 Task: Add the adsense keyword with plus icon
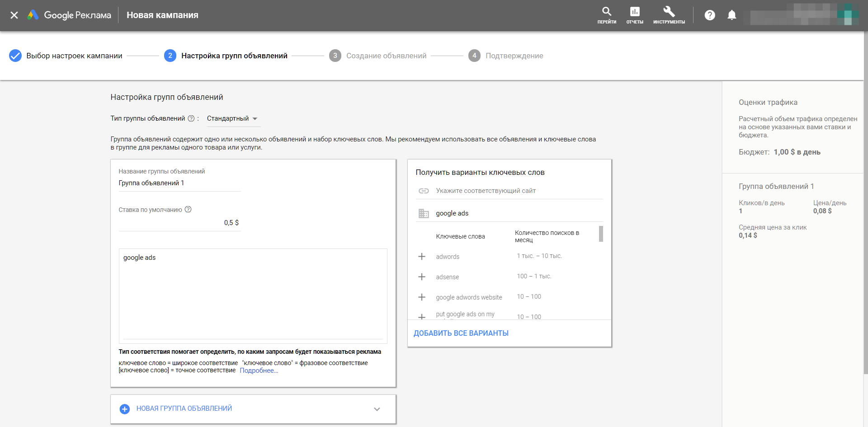tap(422, 277)
